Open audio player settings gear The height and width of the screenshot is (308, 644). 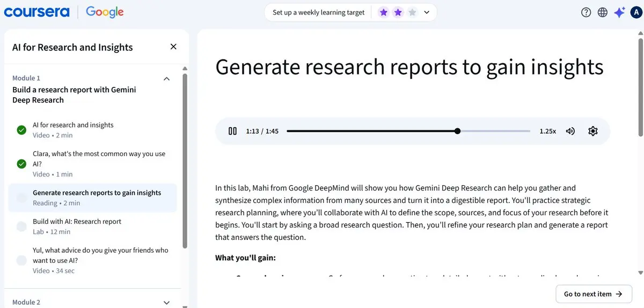coord(593,131)
